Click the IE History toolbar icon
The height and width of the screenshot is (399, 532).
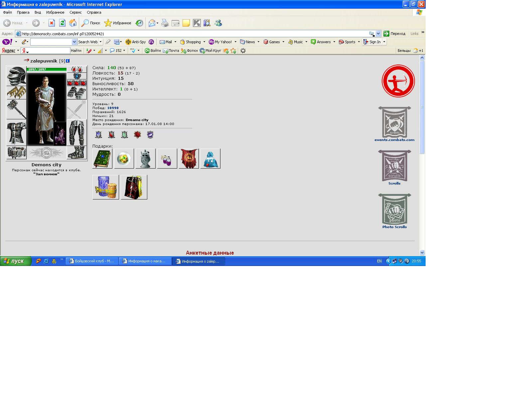[139, 23]
